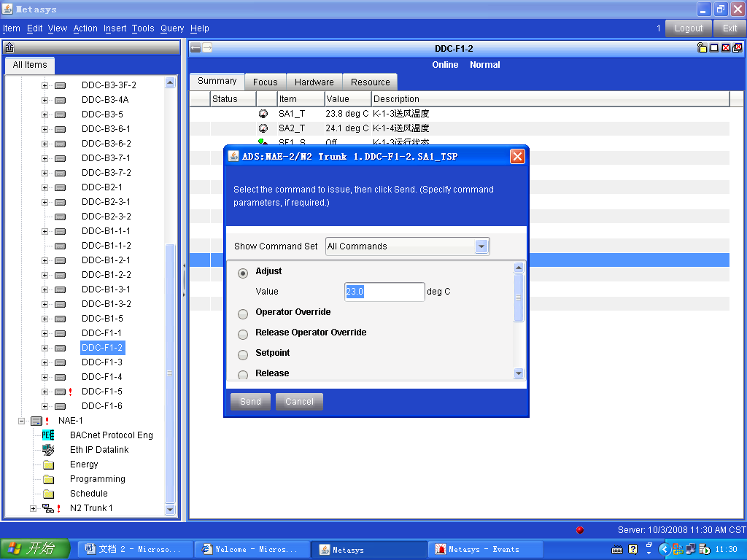The height and width of the screenshot is (560, 747).
Task: Open the Show Command Set dropdown
Action: click(481, 246)
